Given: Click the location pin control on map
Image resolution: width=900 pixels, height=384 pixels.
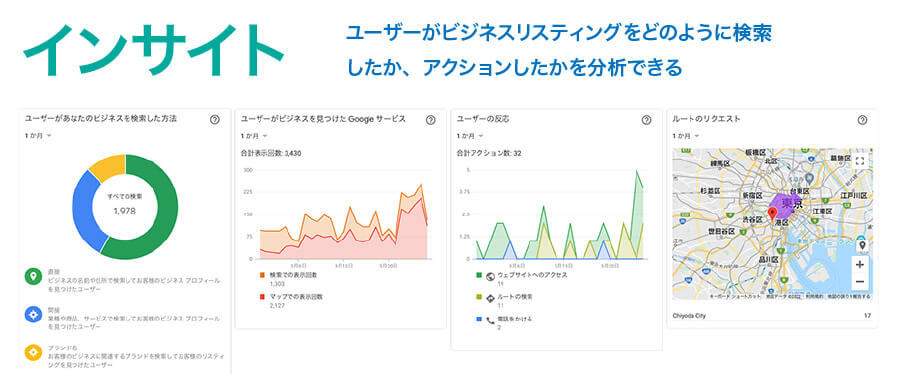Looking at the screenshot, I should pyautogui.click(x=861, y=246).
